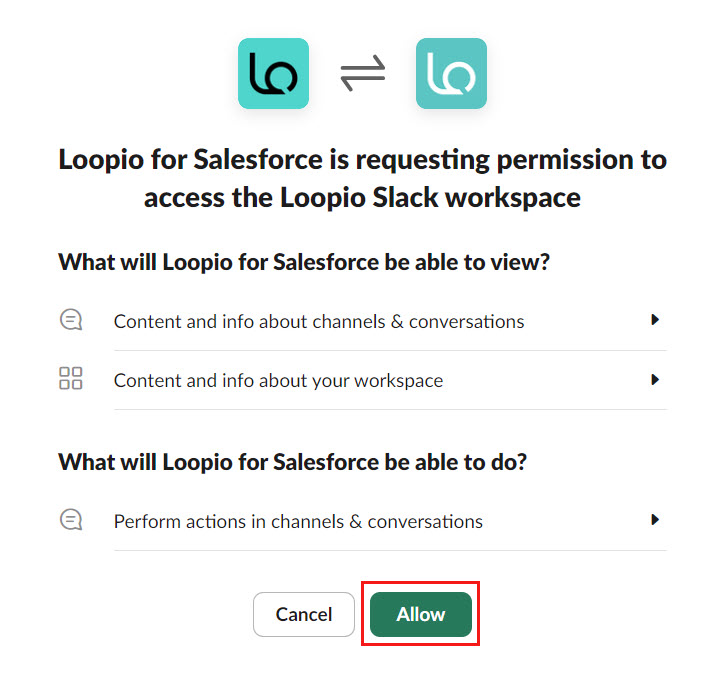
Task: Click the dark-lettered Loopio for Salesforce logo
Action: 273,73
